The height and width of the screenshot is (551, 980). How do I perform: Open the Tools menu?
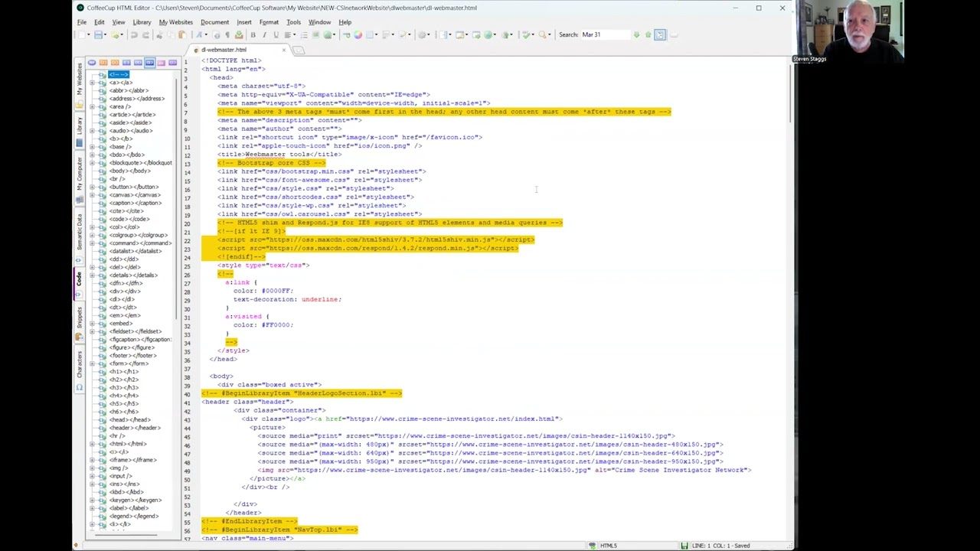293,22
